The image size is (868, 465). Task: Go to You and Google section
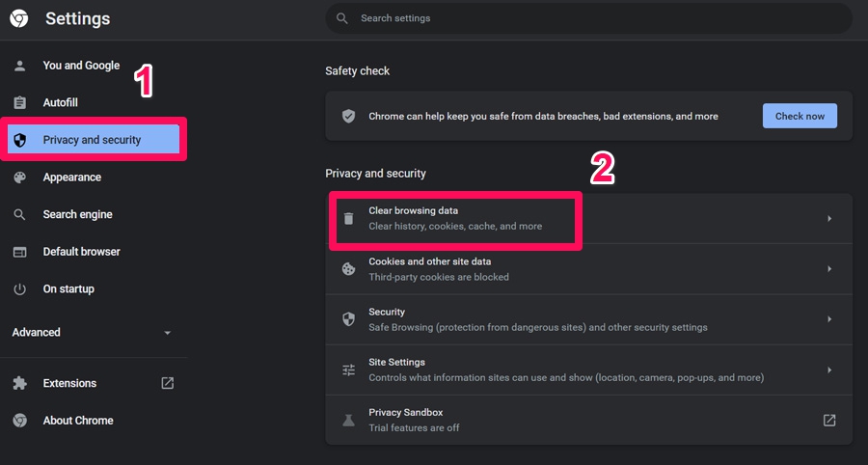[81, 66]
